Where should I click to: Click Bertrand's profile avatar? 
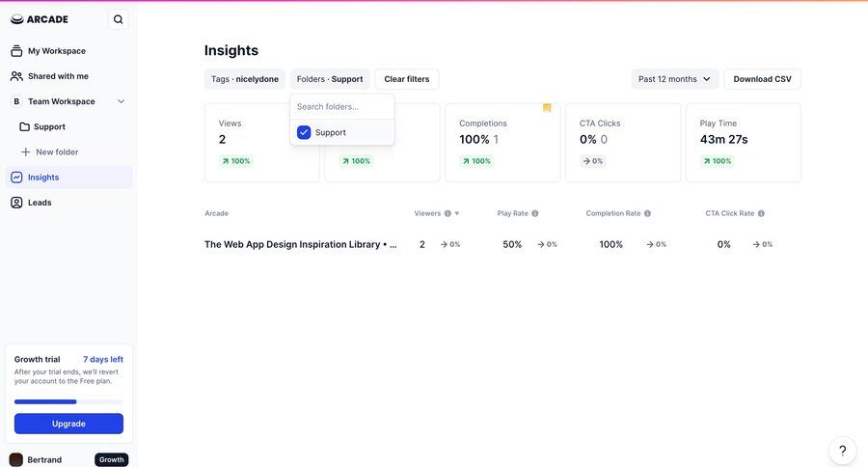point(16,459)
